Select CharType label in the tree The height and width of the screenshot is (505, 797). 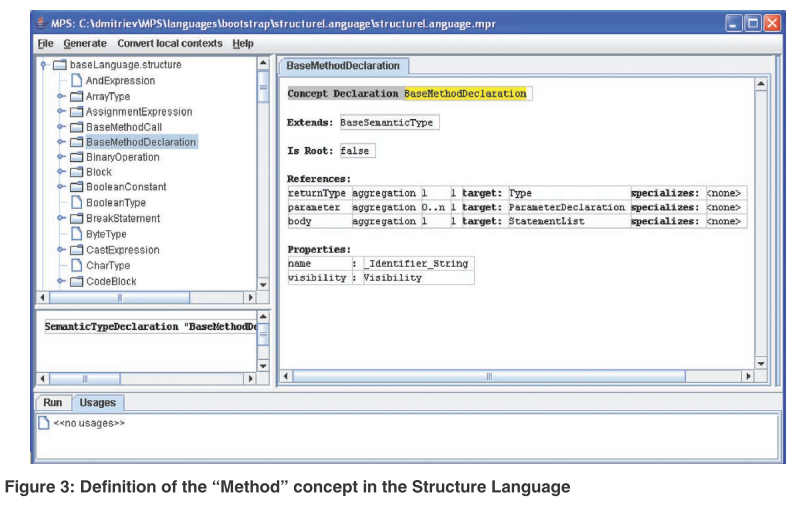108,265
